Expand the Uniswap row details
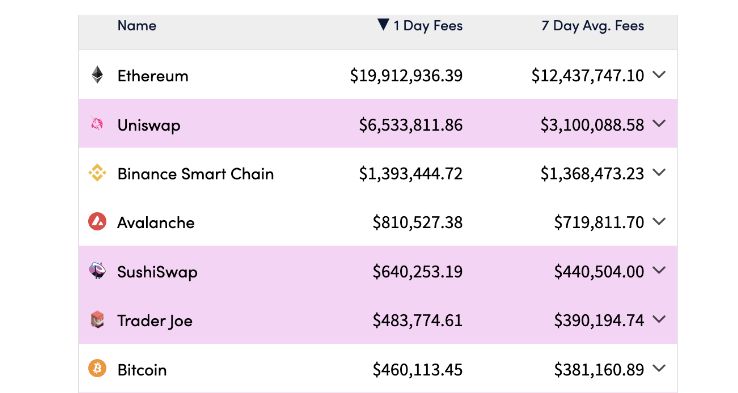This screenshot has width=738, height=393. pos(659,123)
